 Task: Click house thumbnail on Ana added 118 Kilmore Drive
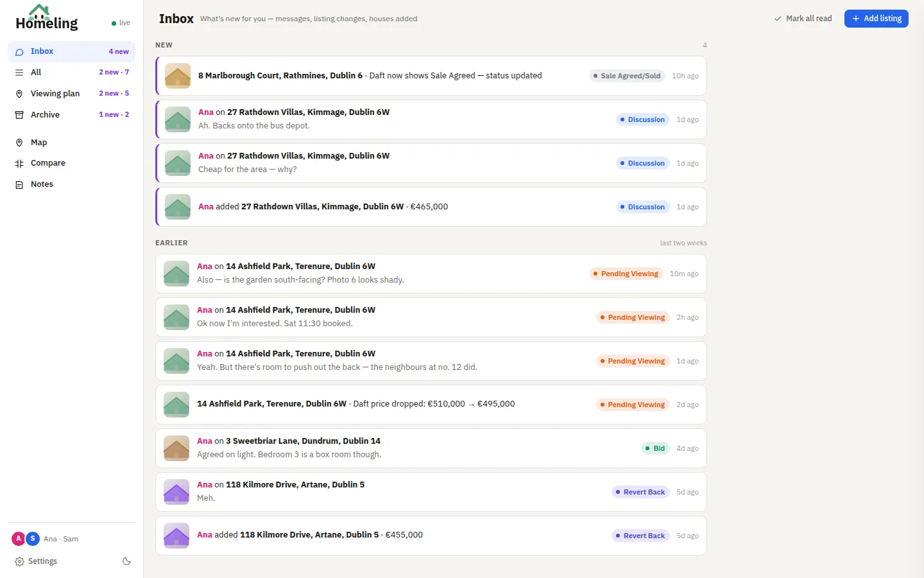click(176, 536)
